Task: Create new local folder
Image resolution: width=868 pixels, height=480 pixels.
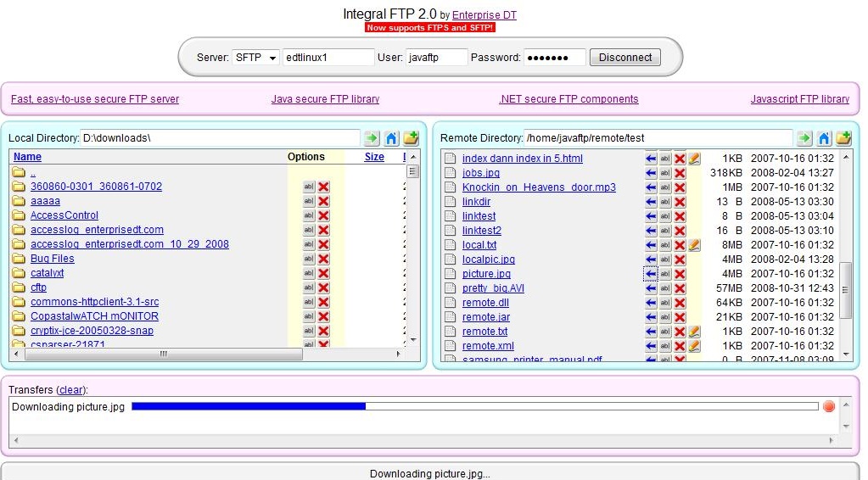Action: [x=411, y=137]
